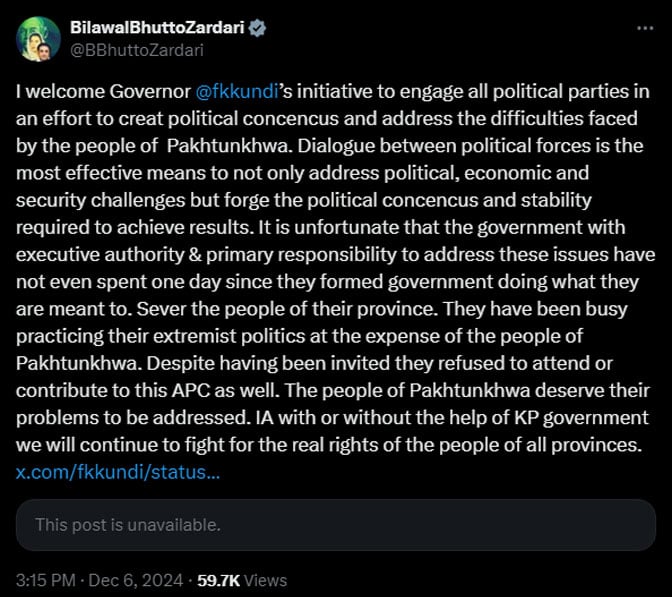This screenshot has width=672, height=597.
Task: Click the 59.7K view count number
Action: pos(218,579)
